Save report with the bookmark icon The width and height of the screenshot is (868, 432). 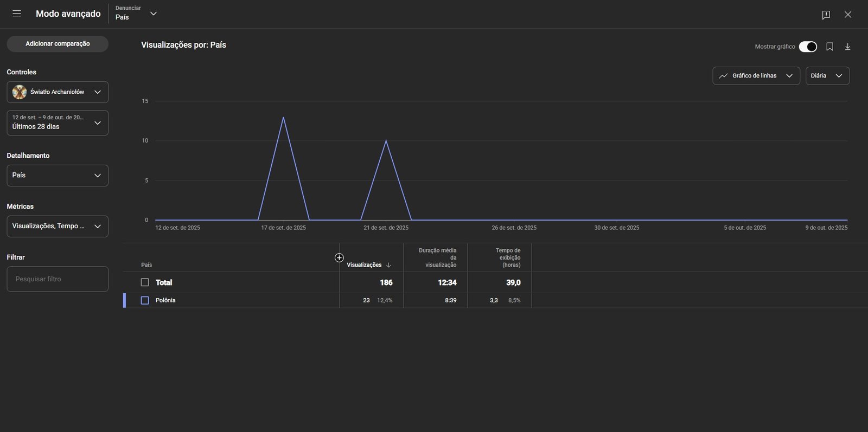[829, 47]
